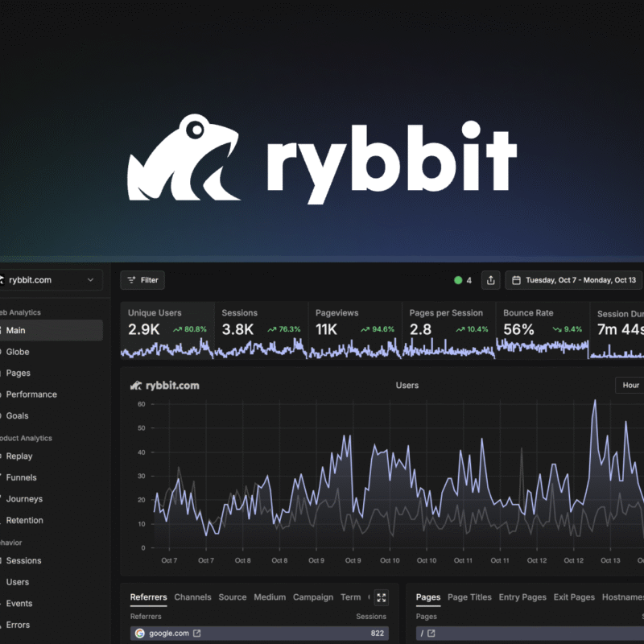Viewport: 644px width, 644px height.
Task: Switch to the Page Titles tab
Action: tap(469, 597)
